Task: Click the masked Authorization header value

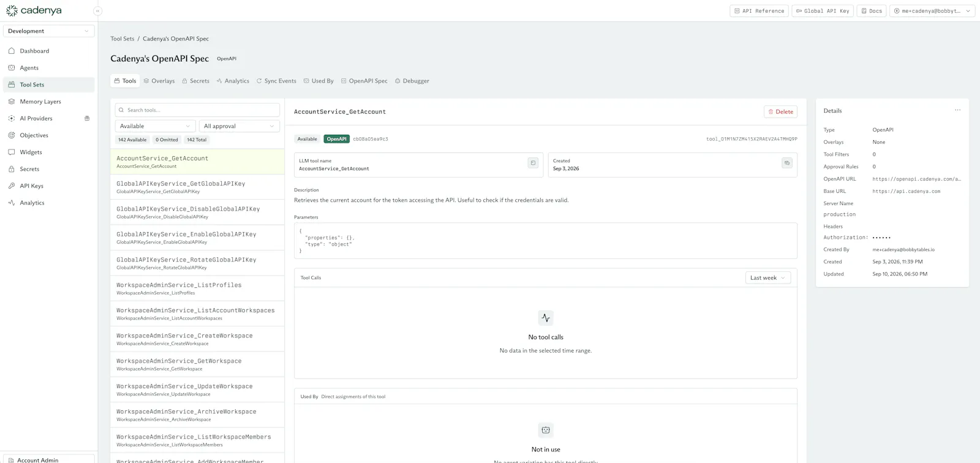Action: click(881, 238)
